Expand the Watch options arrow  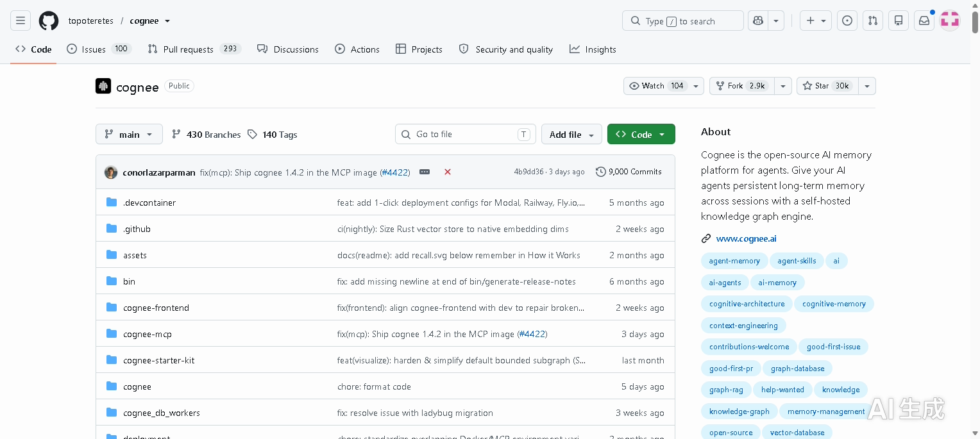pyautogui.click(x=697, y=86)
